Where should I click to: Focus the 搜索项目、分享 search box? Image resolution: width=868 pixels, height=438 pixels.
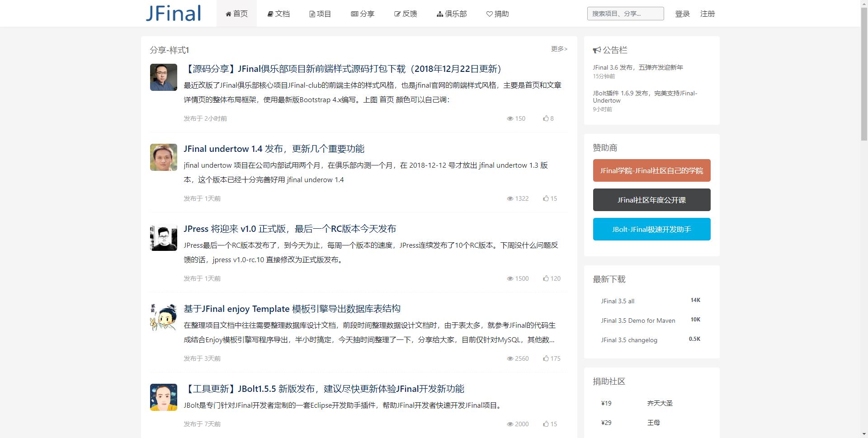pos(625,14)
